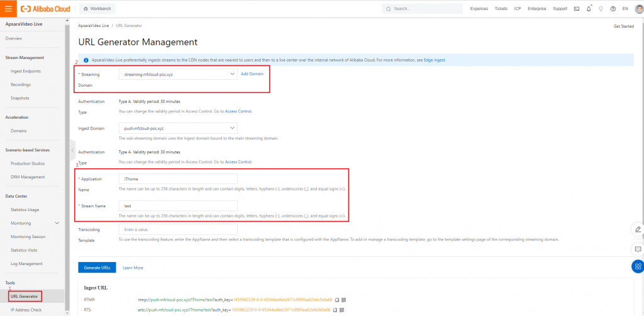The width and height of the screenshot is (644, 316).
Task: Click the lightbulb tips icon
Action: tap(601, 9)
